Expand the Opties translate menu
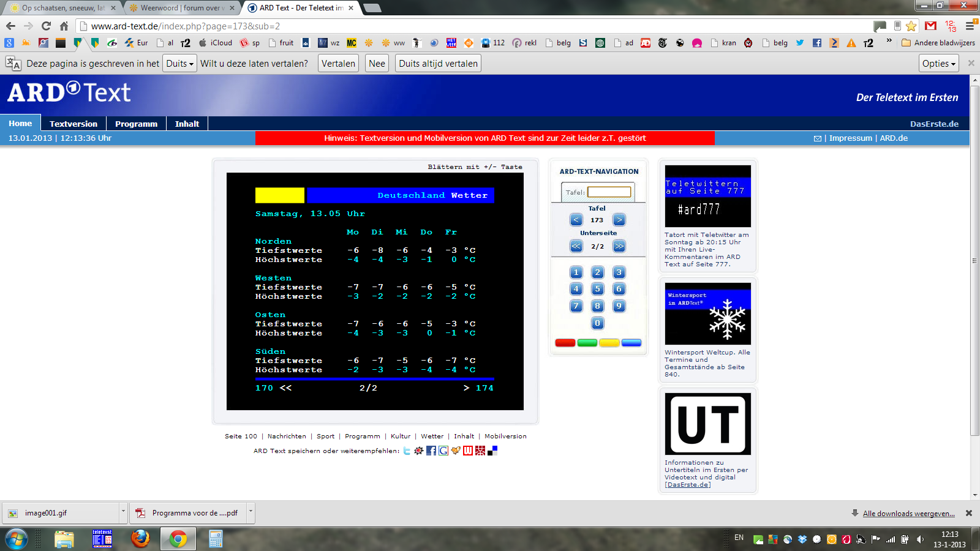 (x=939, y=64)
